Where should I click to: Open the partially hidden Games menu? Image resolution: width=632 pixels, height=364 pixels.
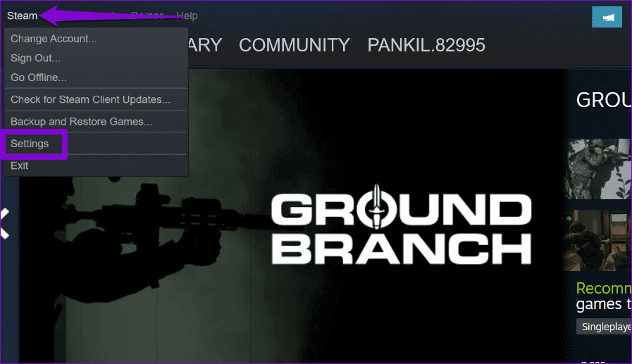[x=147, y=15]
